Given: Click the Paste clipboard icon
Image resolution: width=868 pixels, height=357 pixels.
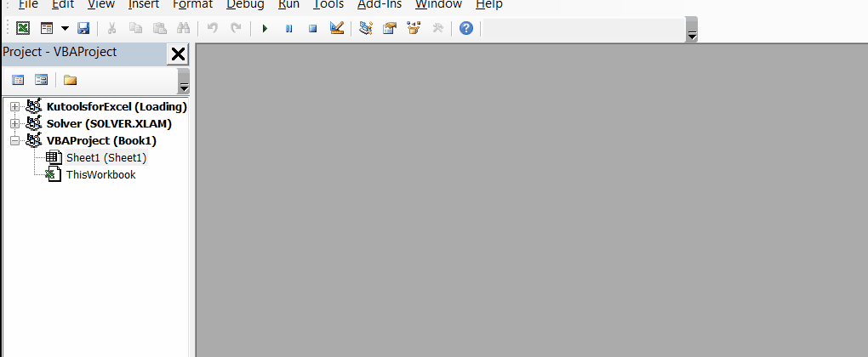Looking at the screenshot, I should tap(159, 28).
